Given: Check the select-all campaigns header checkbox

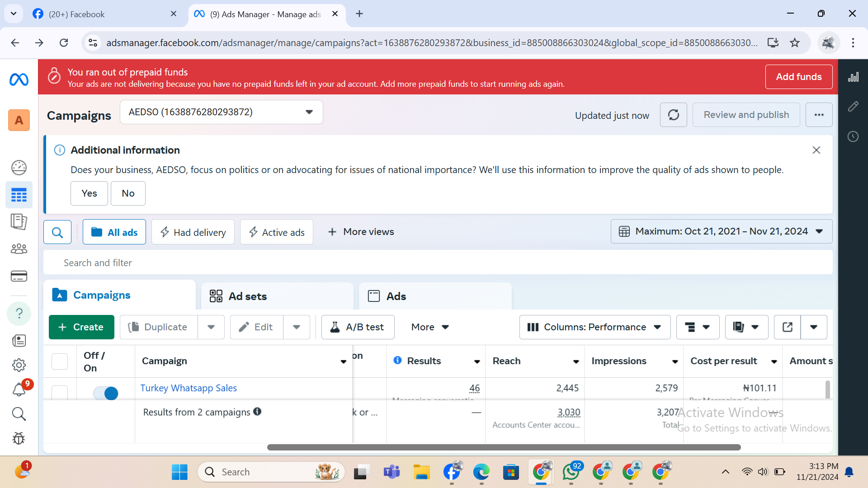Looking at the screenshot, I should pos(60,361).
